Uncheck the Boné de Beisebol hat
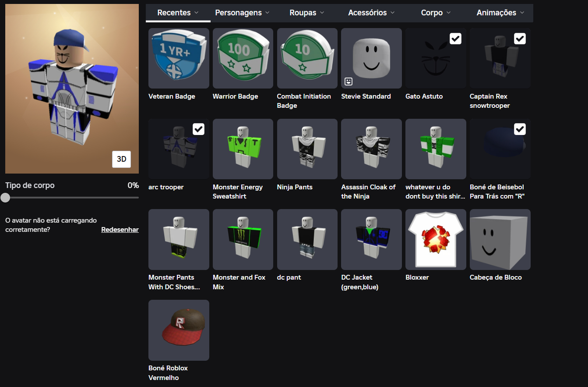Image resolution: width=588 pixels, height=387 pixels. click(520, 129)
